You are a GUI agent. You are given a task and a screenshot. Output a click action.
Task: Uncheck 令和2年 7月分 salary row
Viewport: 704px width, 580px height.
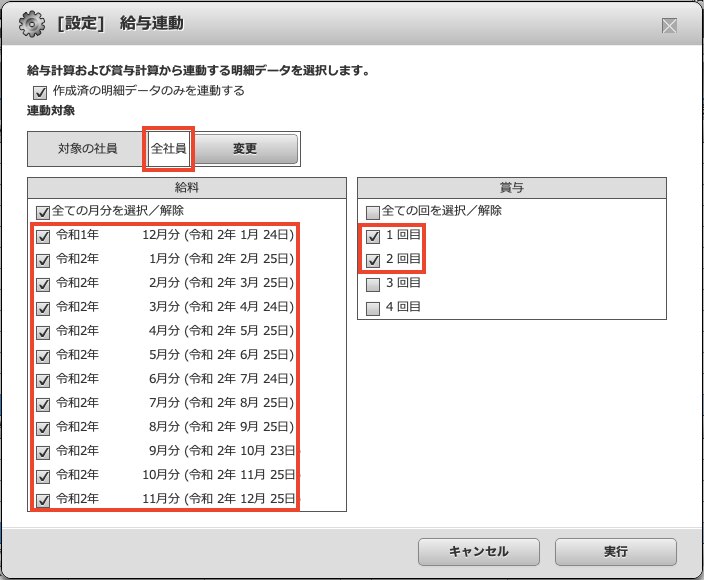tap(43, 404)
